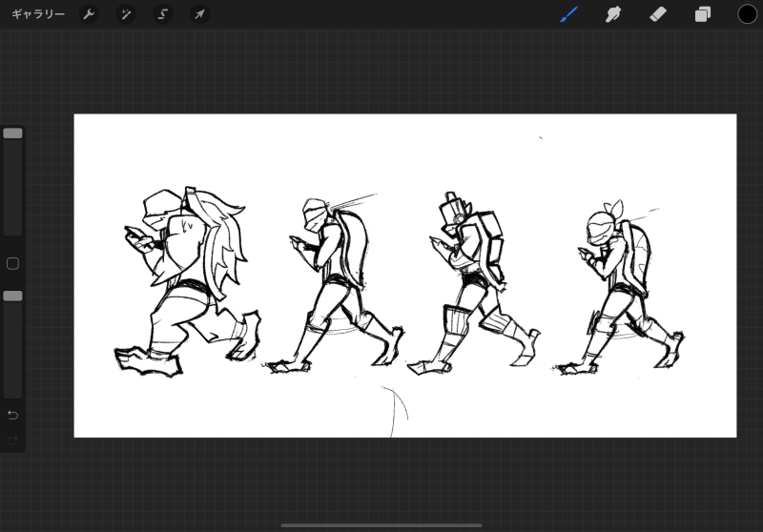This screenshot has height=532, width=763.
Task: Open the Actions wrench menu
Action: (x=89, y=14)
